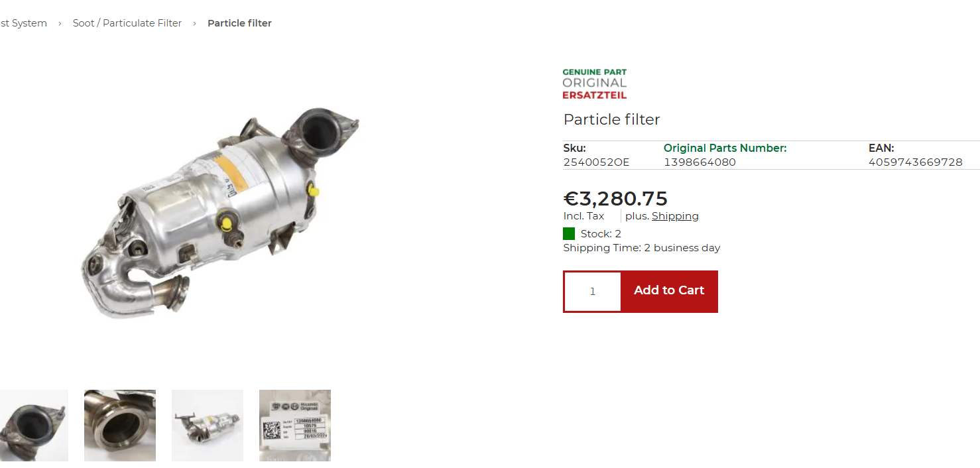Click the Genuine Part Original Ersatzteil logo
This screenshot has width=980, height=468.
pyautogui.click(x=594, y=84)
